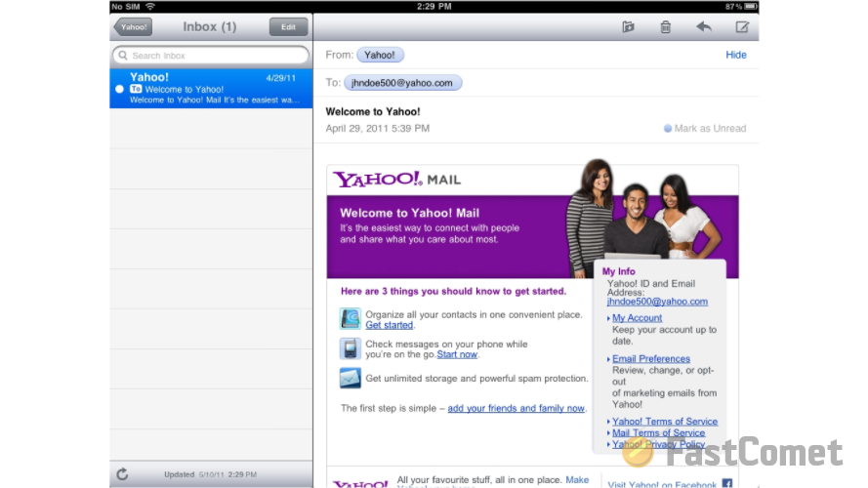Open add your friends and family link
This screenshot has width=868, height=488.
pos(516,408)
